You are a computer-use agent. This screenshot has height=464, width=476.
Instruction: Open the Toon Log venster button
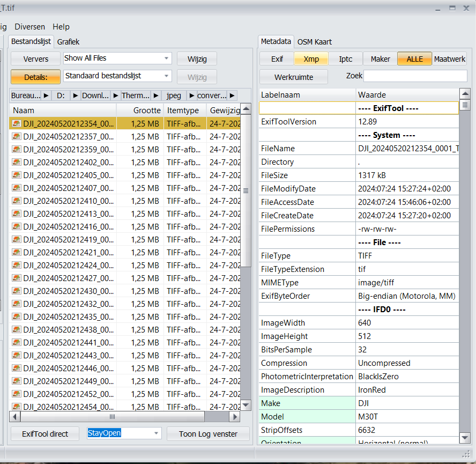(x=208, y=434)
